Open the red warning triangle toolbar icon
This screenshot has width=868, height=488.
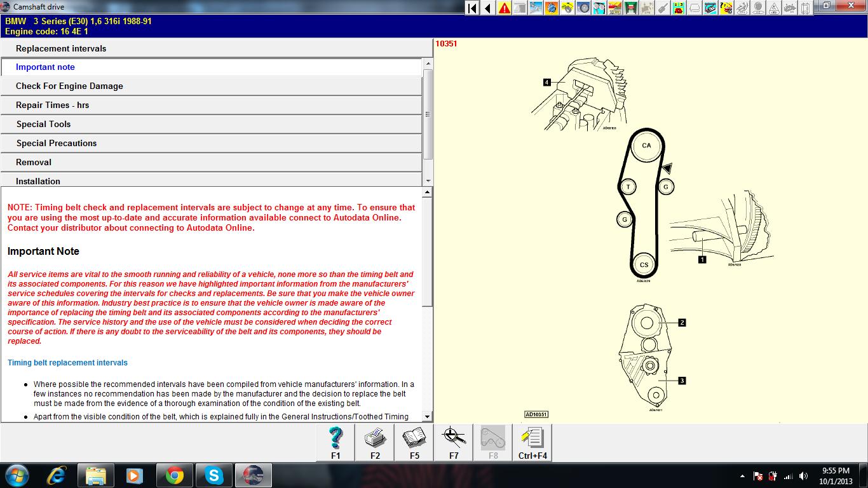coord(504,8)
